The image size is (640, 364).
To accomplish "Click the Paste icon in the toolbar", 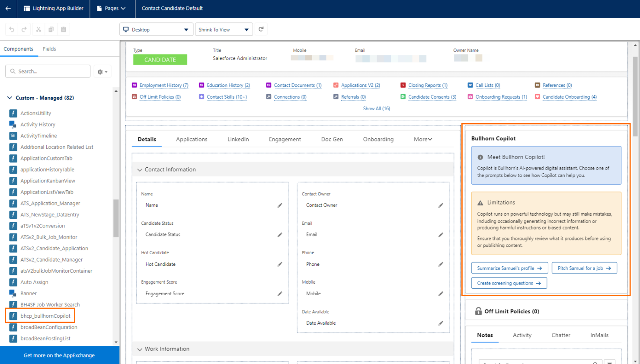I will click(63, 29).
